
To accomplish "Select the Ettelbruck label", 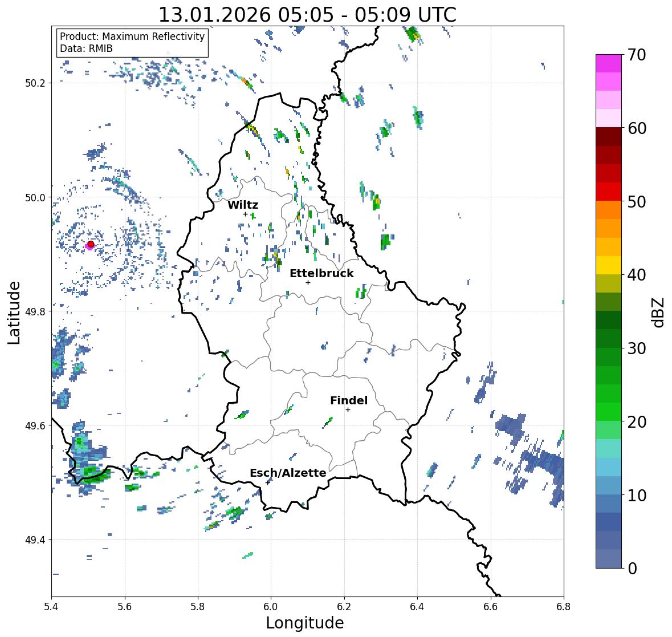I will (x=322, y=273).
